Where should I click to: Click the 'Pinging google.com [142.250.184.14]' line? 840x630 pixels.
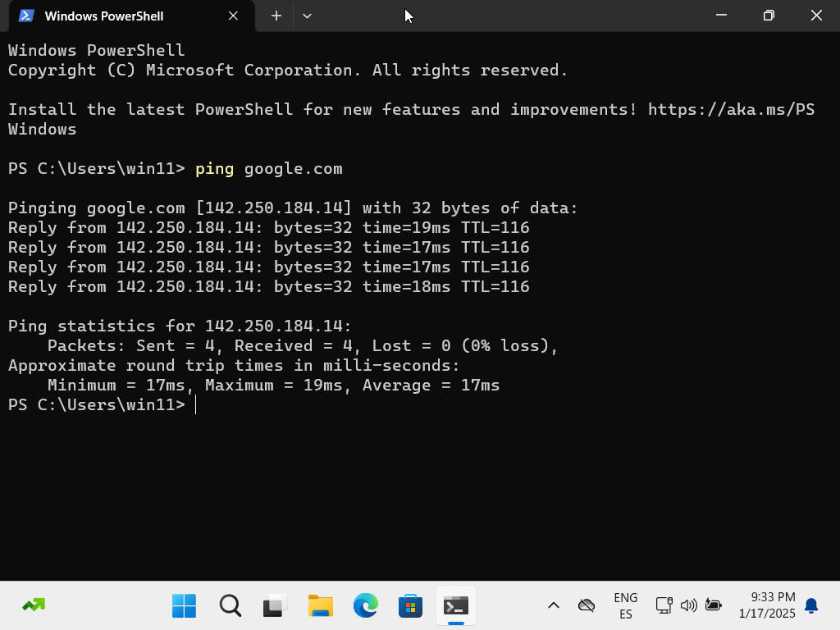click(293, 208)
